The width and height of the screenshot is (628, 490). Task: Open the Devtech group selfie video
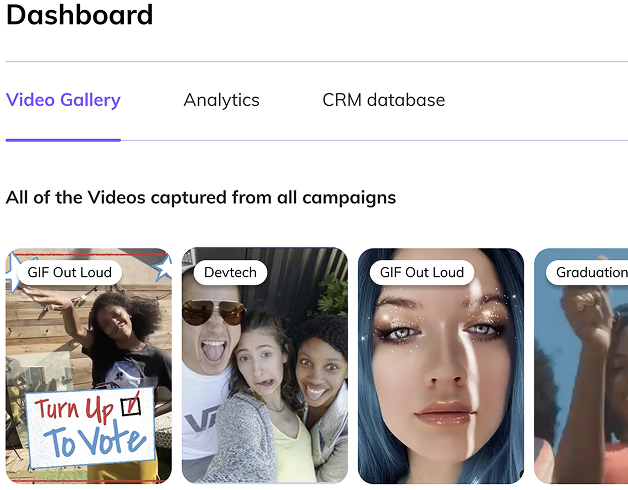265,365
